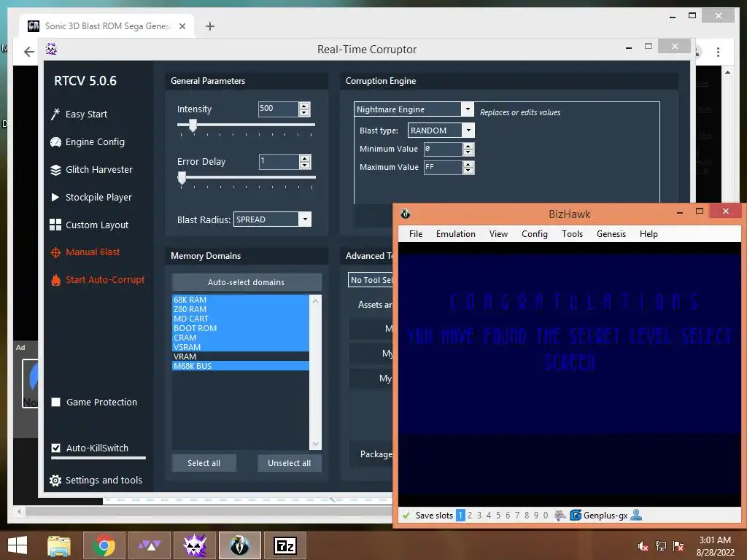Open 7-Zip from taskbar
747x560 pixels.
tap(285, 545)
